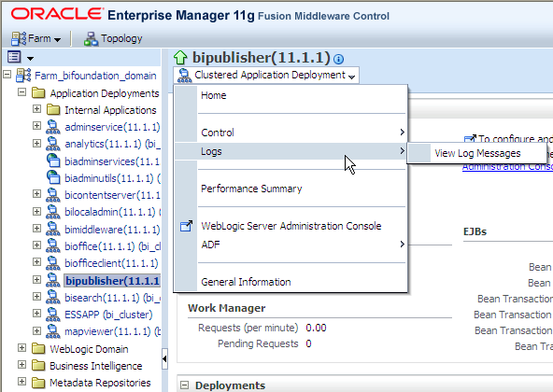Click the info icon beside bipublisher(11.1.1)
Image resolution: width=553 pixels, height=392 pixels.
click(338, 59)
